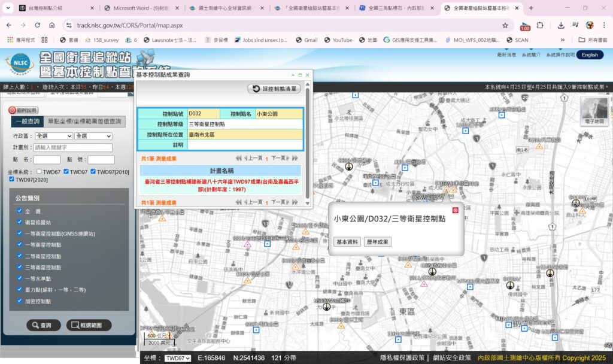Go to last page in upper pager

point(295,158)
